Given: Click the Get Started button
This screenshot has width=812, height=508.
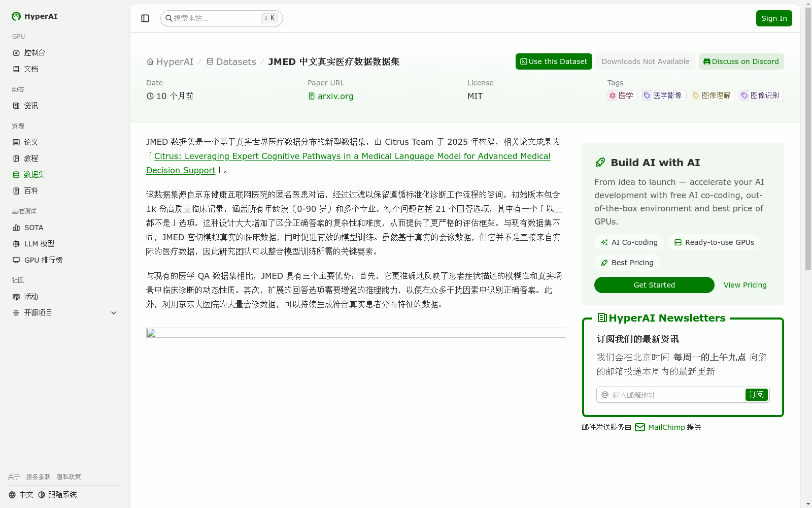Looking at the screenshot, I should tap(654, 285).
